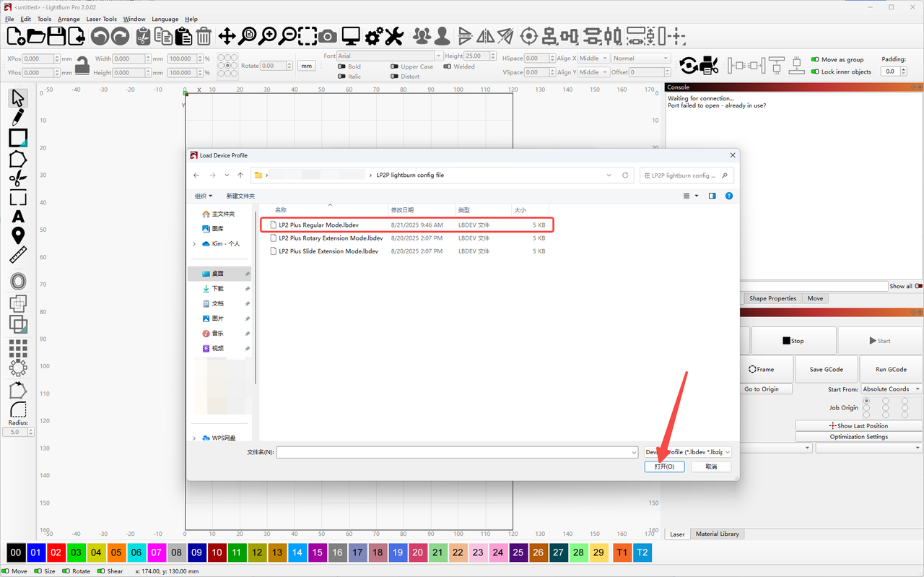Image resolution: width=924 pixels, height=577 pixels.
Task: Click the Redo arrow icon
Action: pos(120,35)
